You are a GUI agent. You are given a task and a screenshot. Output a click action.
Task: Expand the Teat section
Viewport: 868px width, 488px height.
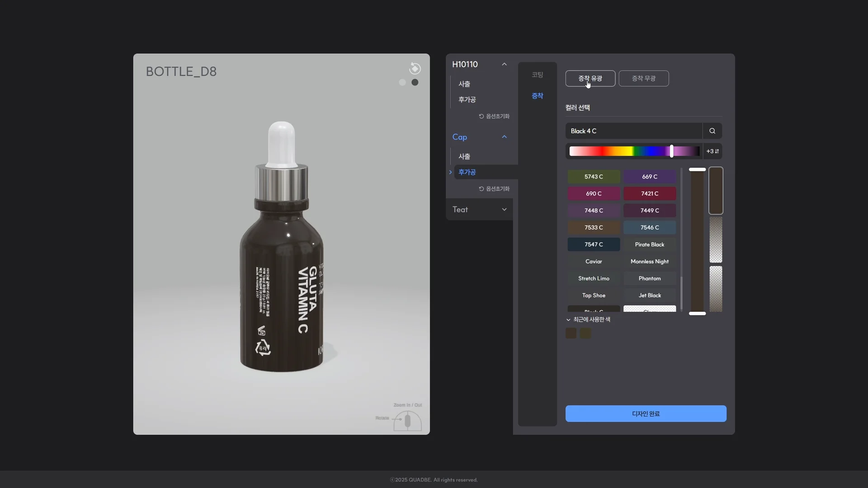point(504,210)
